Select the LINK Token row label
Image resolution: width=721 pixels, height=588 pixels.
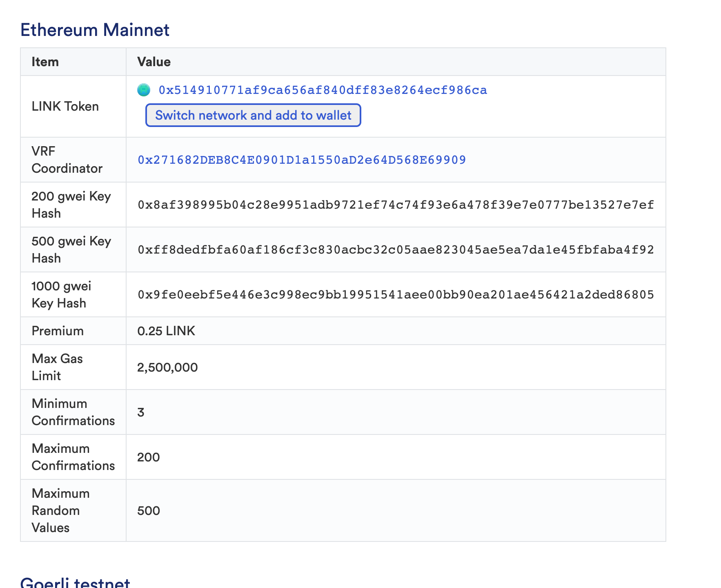pos(65,106)
